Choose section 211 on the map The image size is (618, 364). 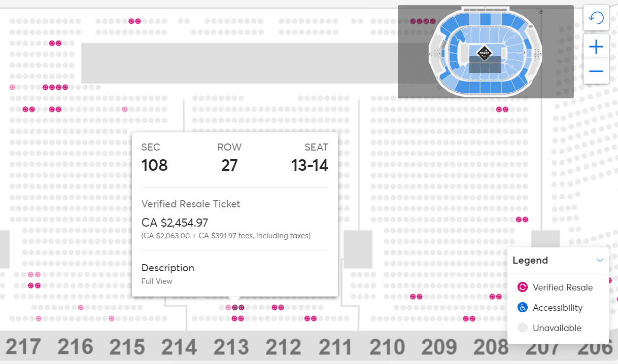pyautogui.click(x=335, y=347)
